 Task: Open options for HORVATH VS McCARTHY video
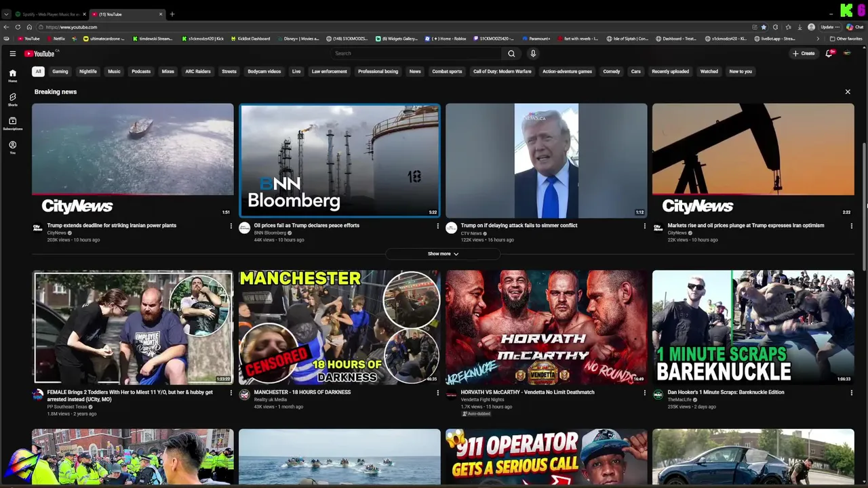coord(644,392)
